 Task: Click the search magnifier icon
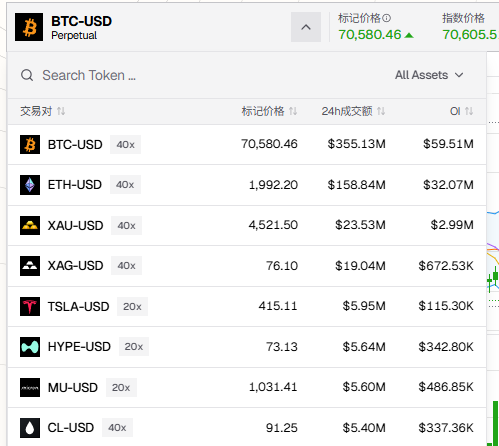27,75
